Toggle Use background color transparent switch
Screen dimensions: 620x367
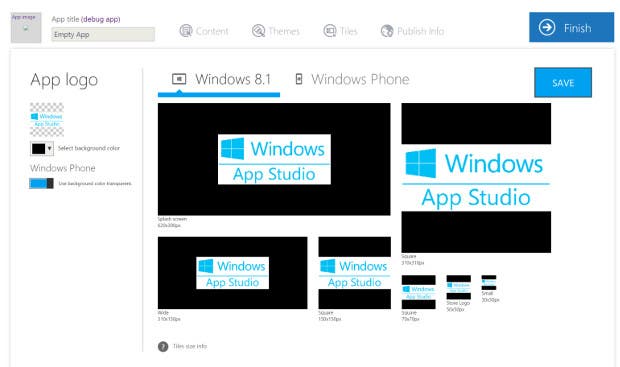(x=42, y=183)
